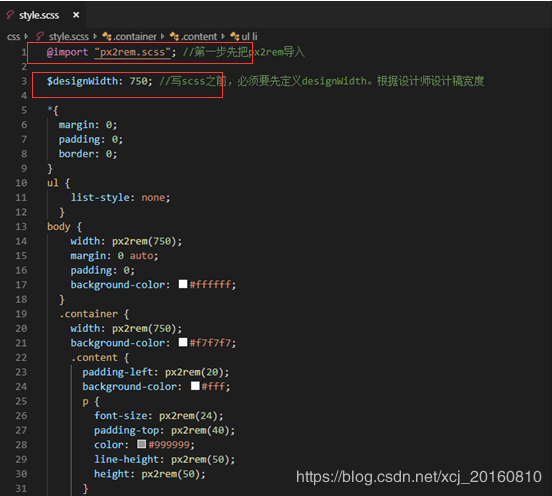Open the .container breadcrumb symbol icon
552x496 pixels.
point(107,36)
